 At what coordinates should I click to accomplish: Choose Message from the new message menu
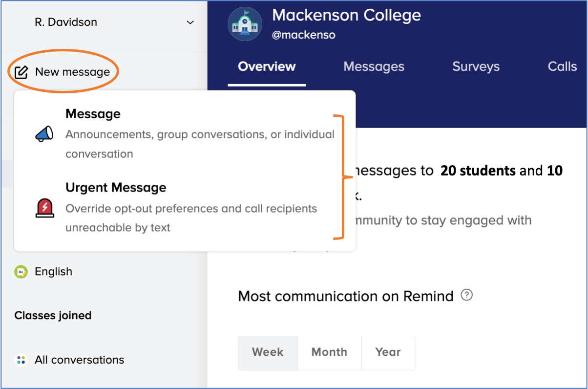point(185,133)
